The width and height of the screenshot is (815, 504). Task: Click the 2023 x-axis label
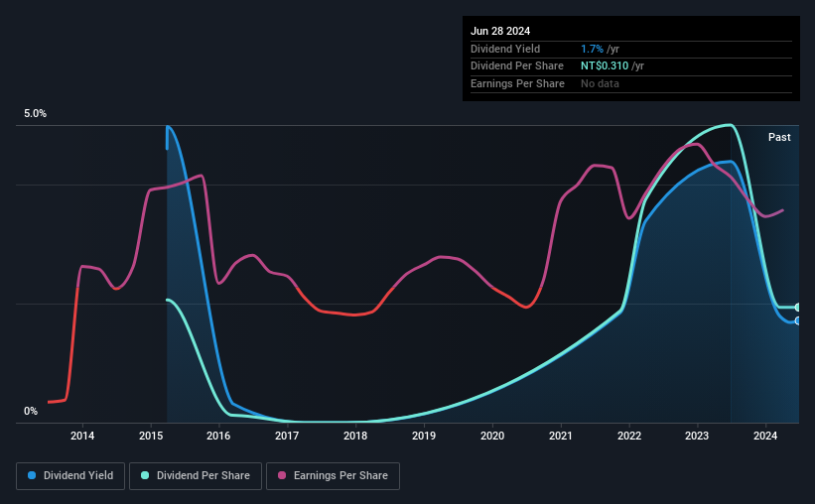point(697,436)
